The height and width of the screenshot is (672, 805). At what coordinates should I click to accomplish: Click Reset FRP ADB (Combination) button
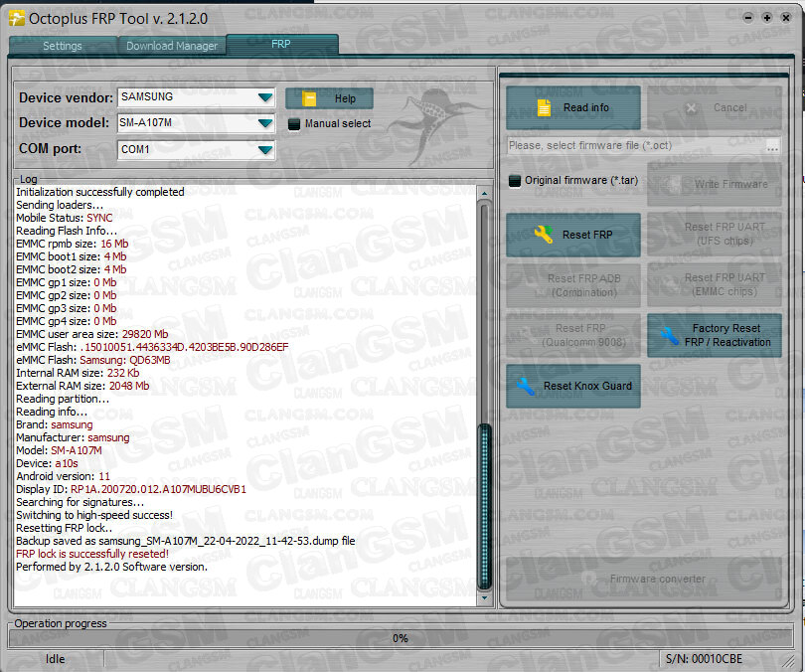(573, 285)
